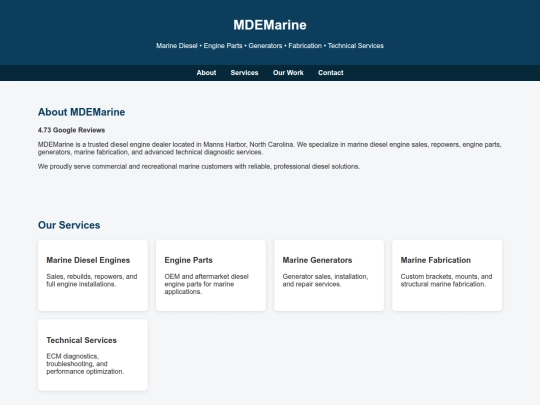540x405 pixels.
Task: Select the Contact nav link
Action: 331,73
